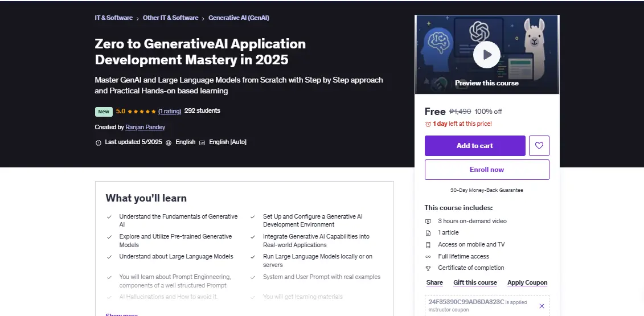Click the trophy certificate icon
This screenshot has height=316, width=644.
[x=428, y=268]
